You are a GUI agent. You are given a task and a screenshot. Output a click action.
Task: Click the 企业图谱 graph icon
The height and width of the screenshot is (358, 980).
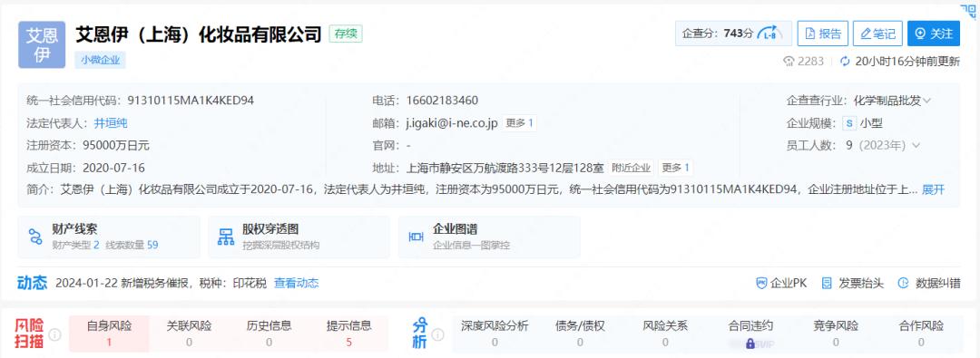416,237
